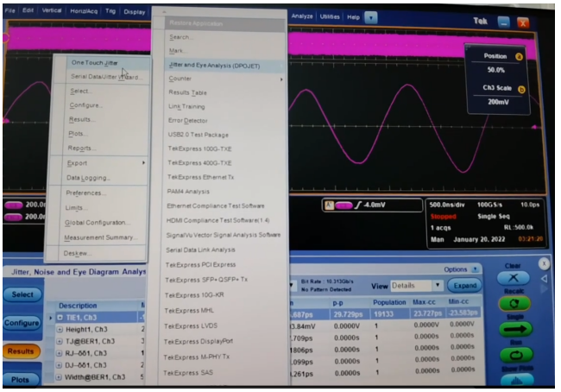Click the Max-cc column header
561x392 pixels.
pyautogui.click(x=424, y=302)
